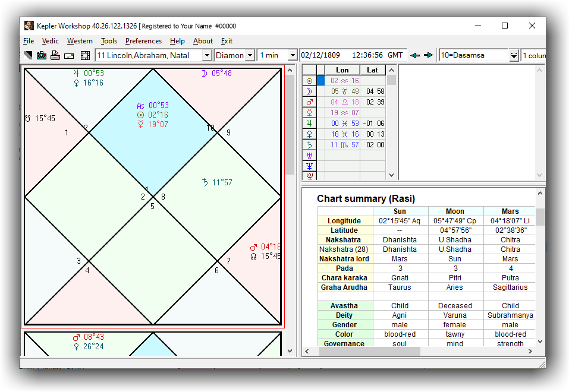Expand the 1 min time step dropdown

(292, 55)
